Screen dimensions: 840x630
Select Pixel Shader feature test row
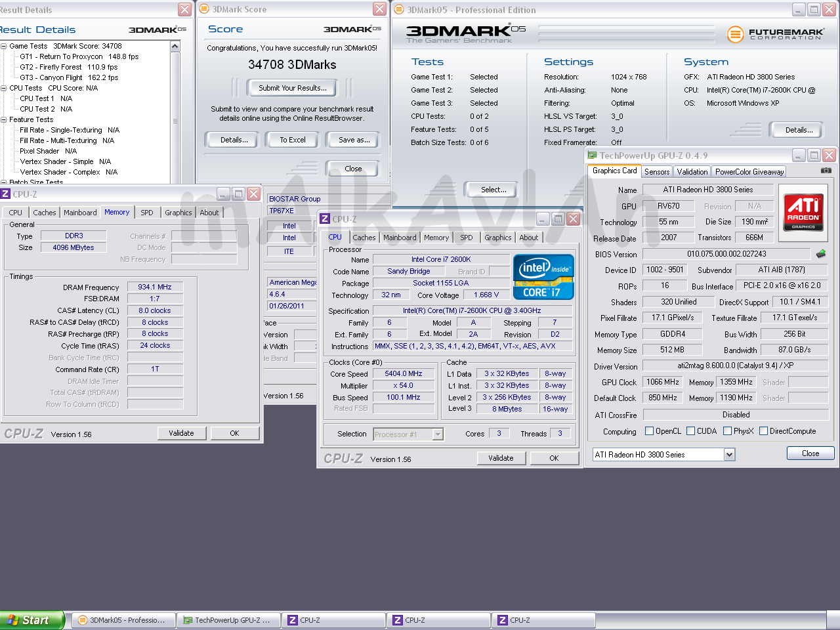(x=48, y=151)
